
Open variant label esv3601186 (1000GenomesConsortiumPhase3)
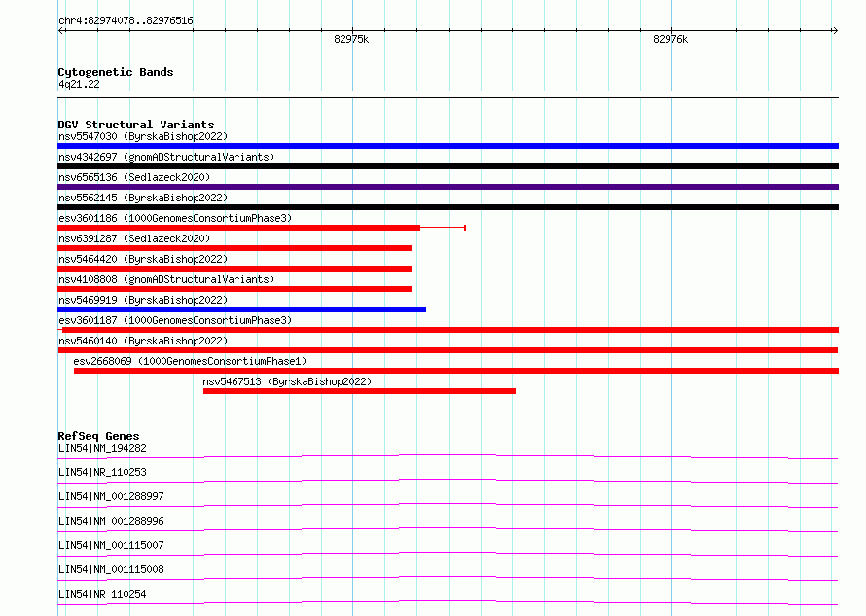(175, 218)
